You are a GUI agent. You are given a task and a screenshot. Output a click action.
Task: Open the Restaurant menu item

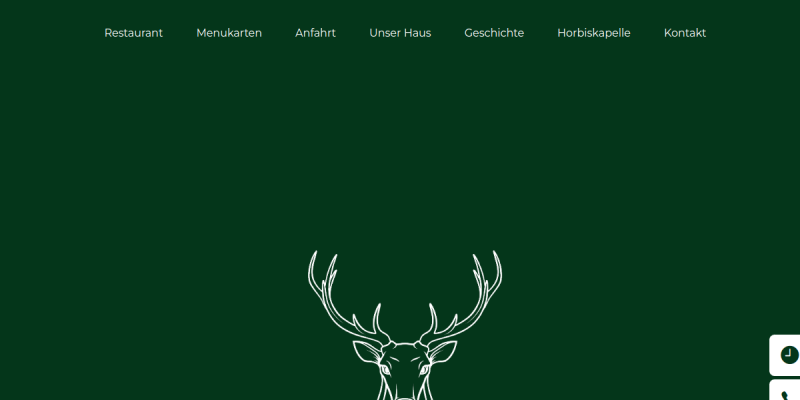coord(133,33)
